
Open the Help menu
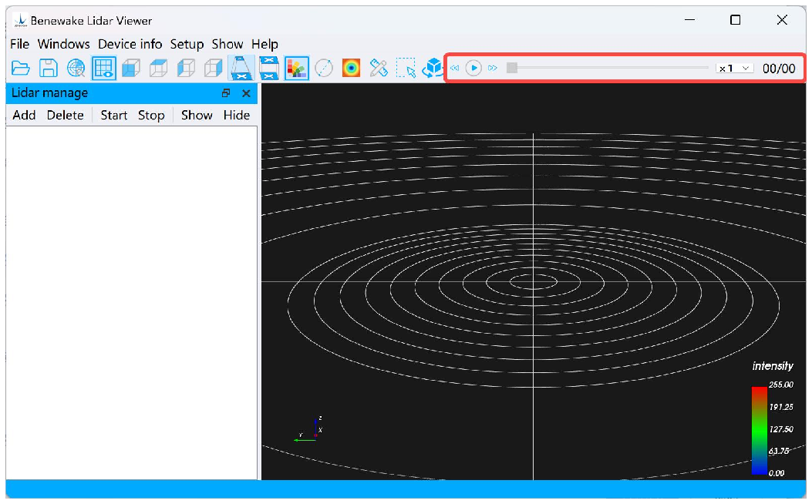(264, 44)
